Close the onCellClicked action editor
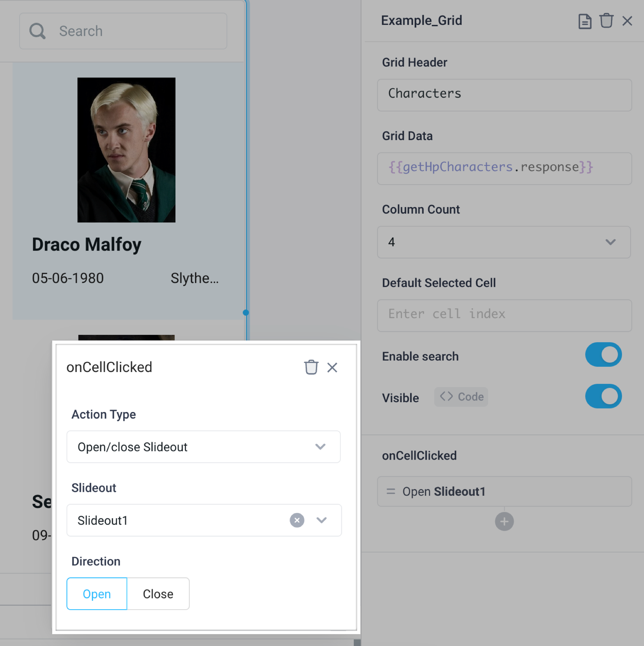This screenshot has height=646, width=644. (x=332, y=367)
